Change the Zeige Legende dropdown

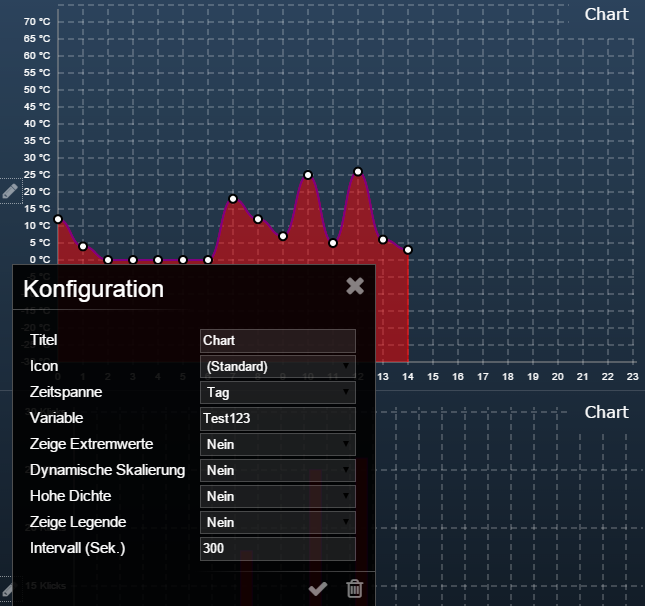[x=278, y=522]
